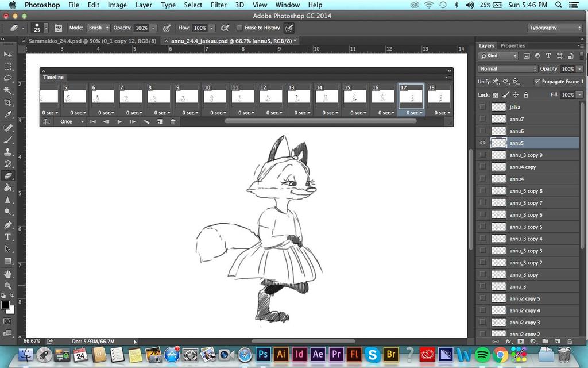Screen dimensions: 588x368
Task: Select the Clone Stamp tool
Action: [7, 152]
